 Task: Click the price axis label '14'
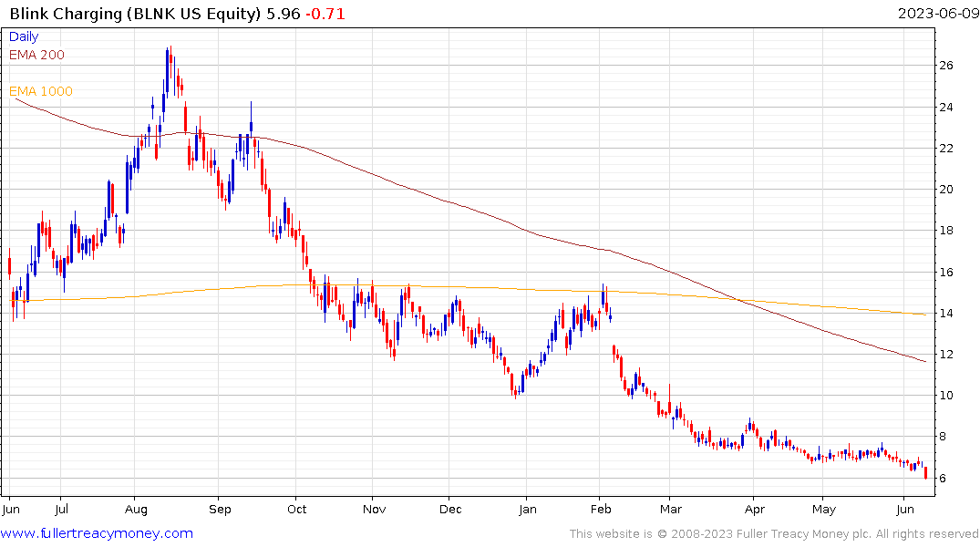coord(946,314)
